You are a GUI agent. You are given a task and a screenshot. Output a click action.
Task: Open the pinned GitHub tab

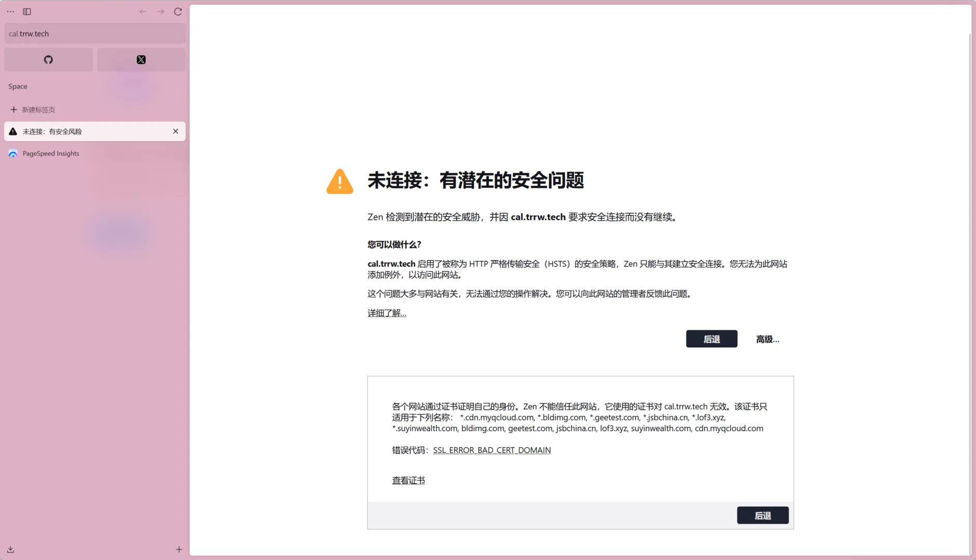click(48, 59)
